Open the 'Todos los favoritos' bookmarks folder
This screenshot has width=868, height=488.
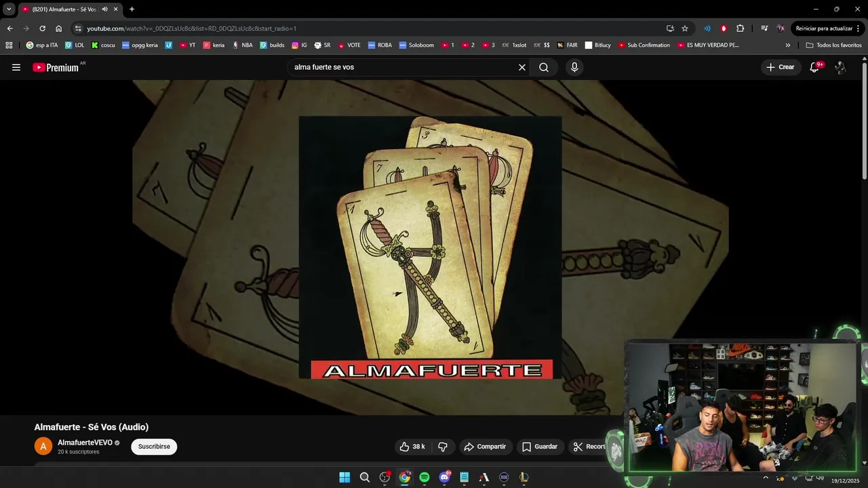[x=833, y=45]
